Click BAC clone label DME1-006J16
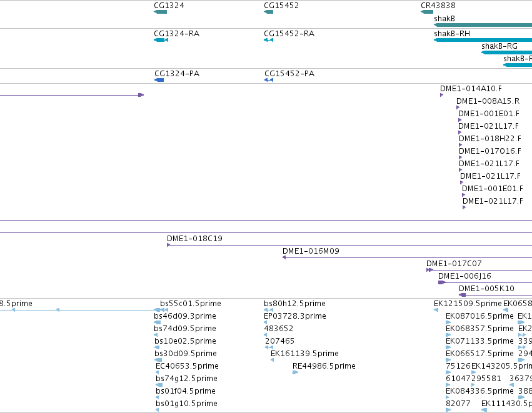 point(464,276)
